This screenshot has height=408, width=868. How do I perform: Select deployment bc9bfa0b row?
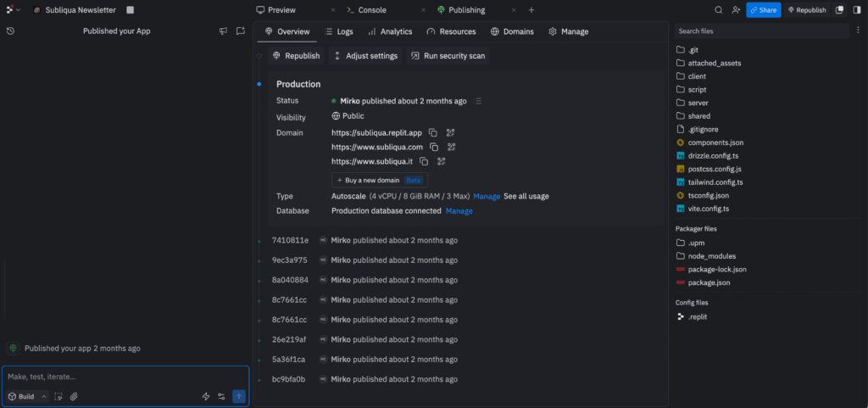coord(364,379)
